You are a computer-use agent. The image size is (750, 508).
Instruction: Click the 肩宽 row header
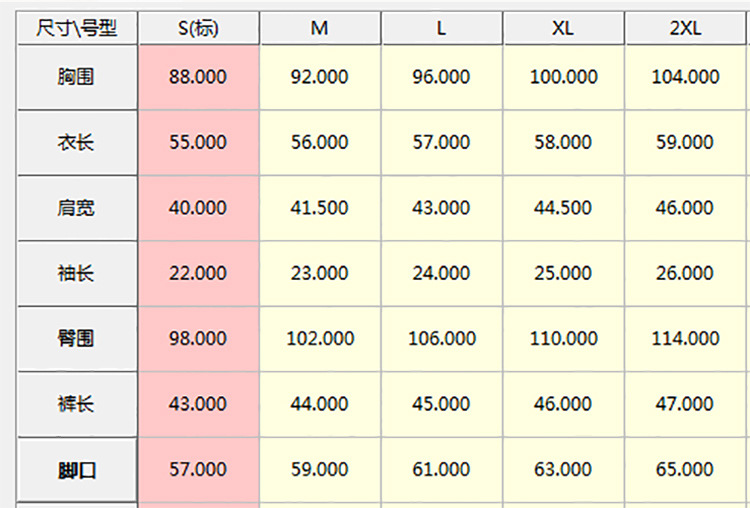tap(77, 208)
